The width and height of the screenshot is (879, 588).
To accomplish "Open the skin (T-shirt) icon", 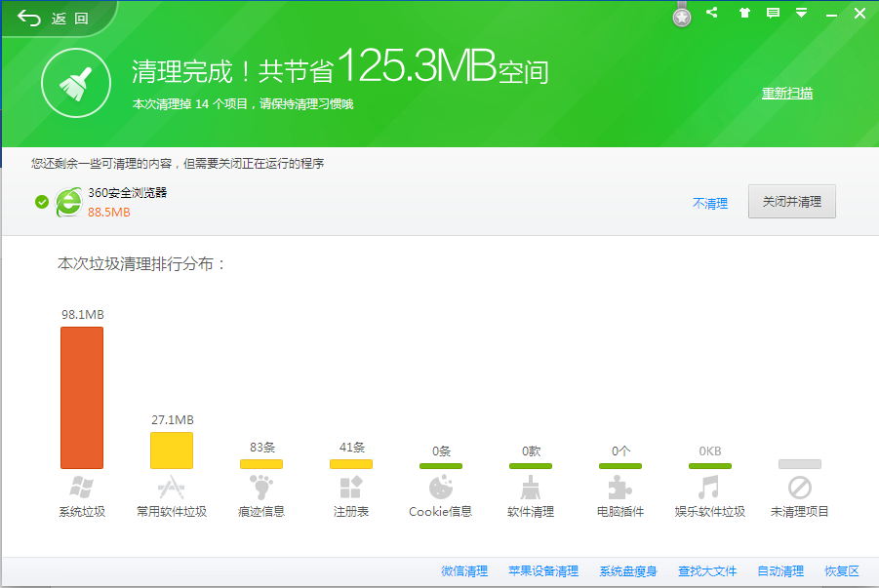I will (742, 13).
